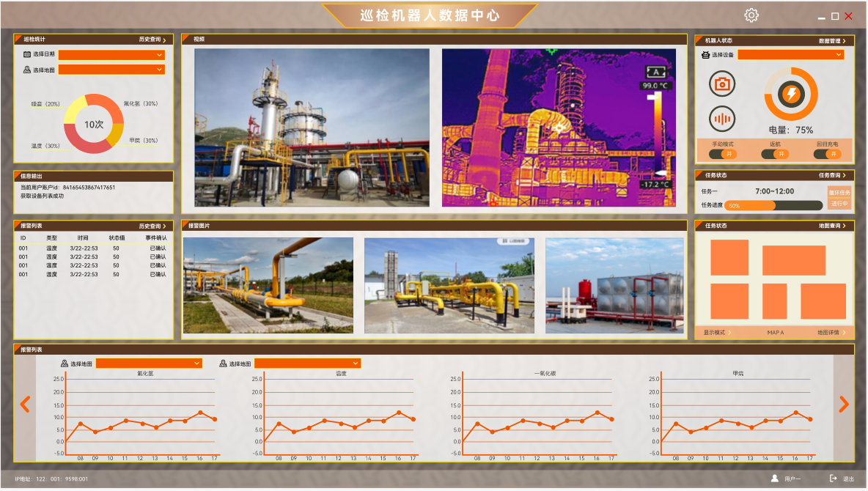Open 数据管理 in the robot status panel
This screenshot has height=491, width=868.
click(x=832, y=41)
